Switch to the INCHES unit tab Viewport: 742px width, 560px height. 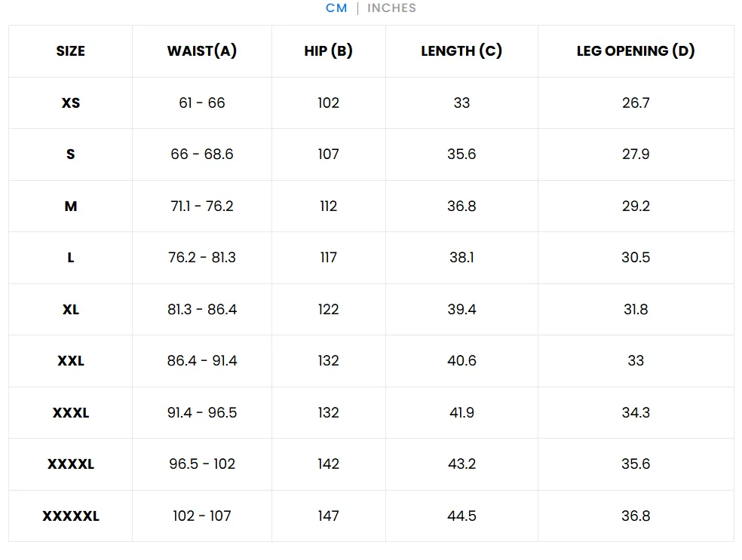[x=391, y=8]
